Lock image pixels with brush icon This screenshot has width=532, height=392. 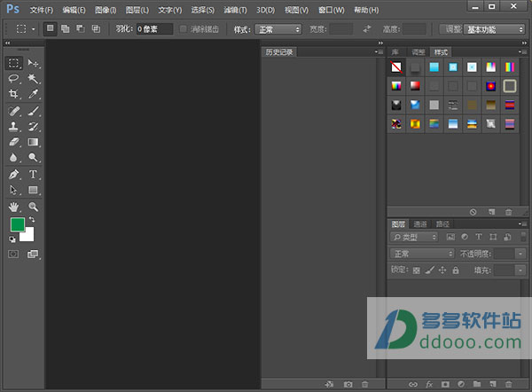point(430,270)
